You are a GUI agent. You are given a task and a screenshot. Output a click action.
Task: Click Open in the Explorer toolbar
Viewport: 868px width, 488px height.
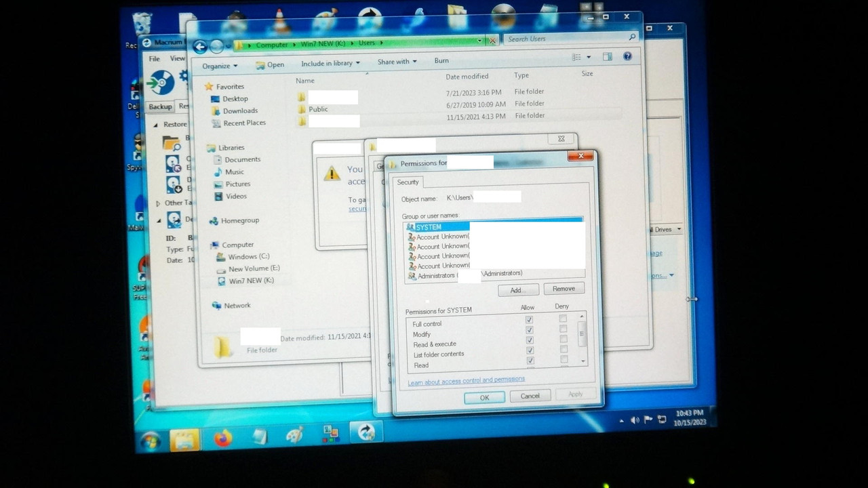(x=270, y=65)
